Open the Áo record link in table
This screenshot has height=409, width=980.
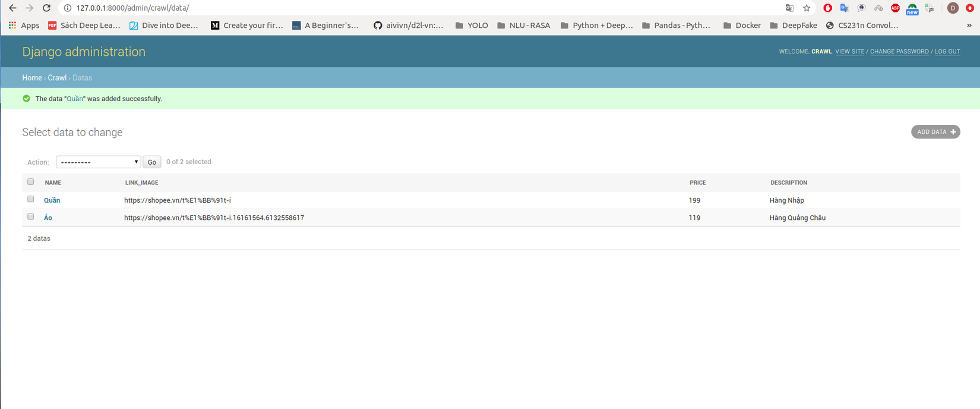point(48,218)
